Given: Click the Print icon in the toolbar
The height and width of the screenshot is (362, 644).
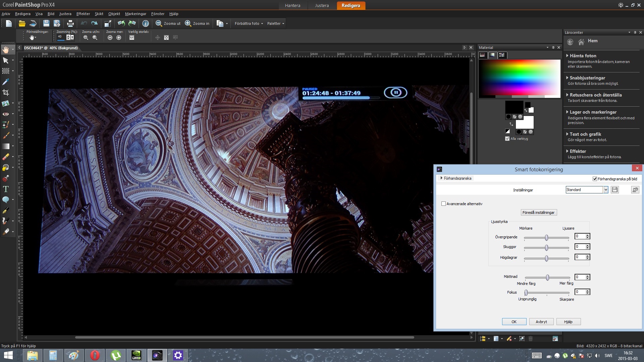Looking at the screenshot, I should (70, 23).
